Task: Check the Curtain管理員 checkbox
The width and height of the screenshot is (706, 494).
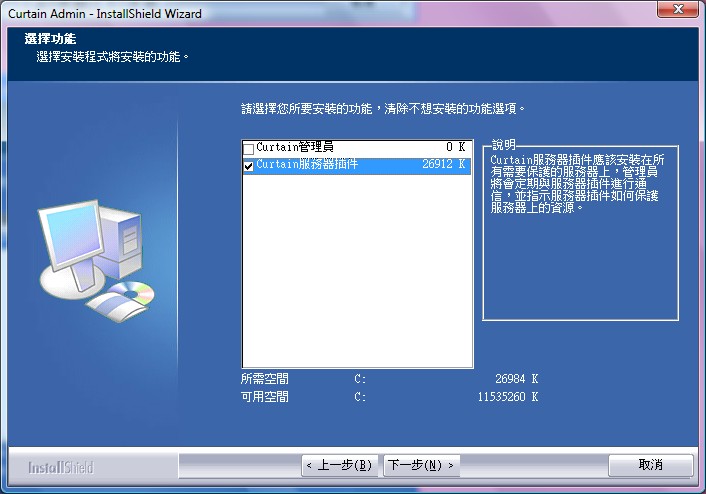Action: coord(249,149)
